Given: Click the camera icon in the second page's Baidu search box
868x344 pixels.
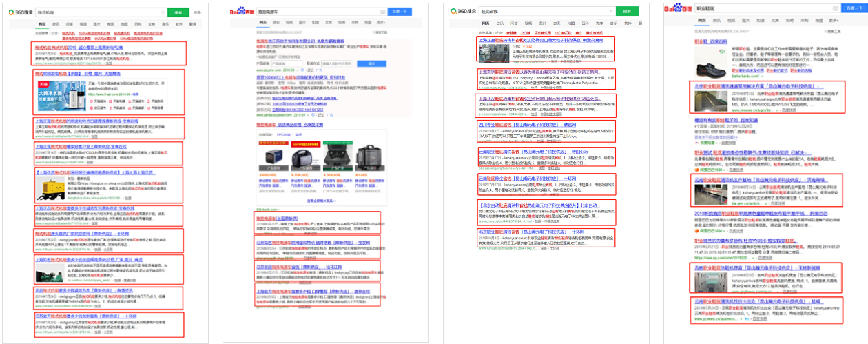Looking at the screenshot, I should tap(382, 12).
